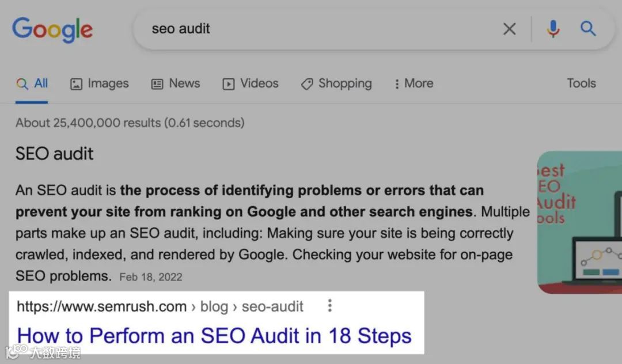Submit search with the magnifier icon
Screen dimensions: 622x364
[x=587, y=29]
